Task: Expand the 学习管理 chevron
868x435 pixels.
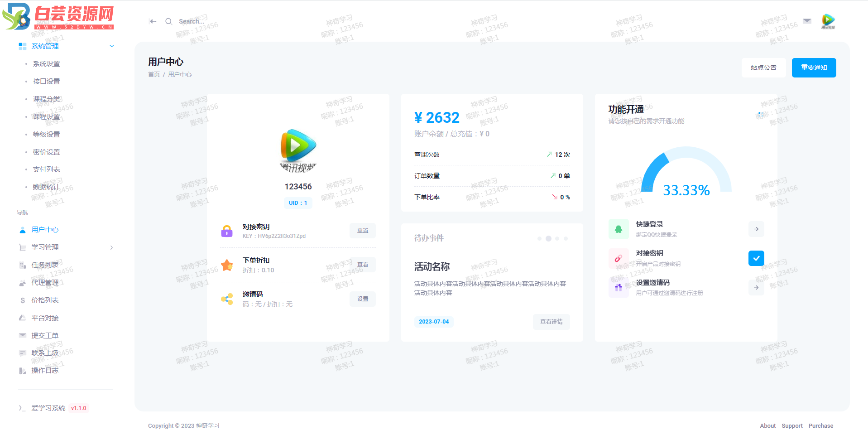Action: coord(112,247)
